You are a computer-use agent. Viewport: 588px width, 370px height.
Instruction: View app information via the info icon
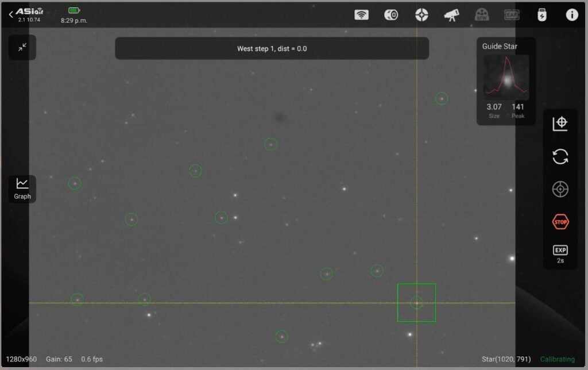click(572, 15)
